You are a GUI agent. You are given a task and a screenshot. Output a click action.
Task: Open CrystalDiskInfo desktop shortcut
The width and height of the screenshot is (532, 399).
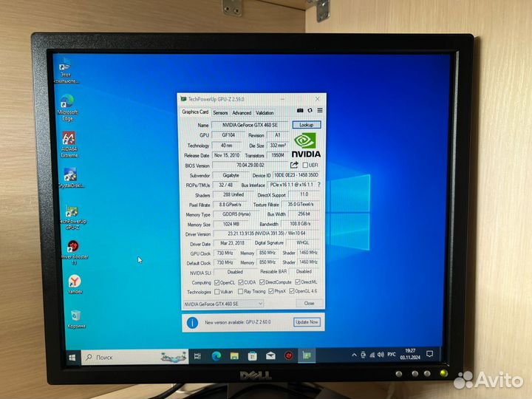pos(71,178)
